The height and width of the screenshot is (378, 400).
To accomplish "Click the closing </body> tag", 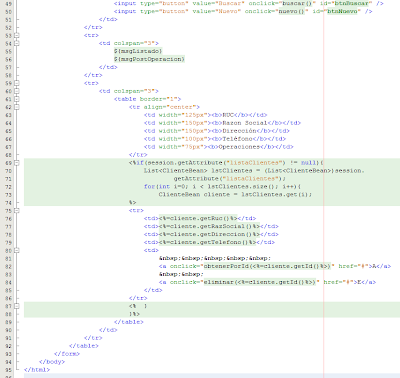I will pos(52,362).
